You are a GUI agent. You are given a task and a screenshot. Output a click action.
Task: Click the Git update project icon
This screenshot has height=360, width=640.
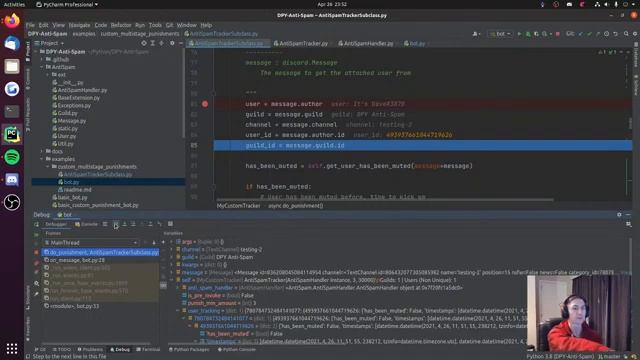click(580, 34)
